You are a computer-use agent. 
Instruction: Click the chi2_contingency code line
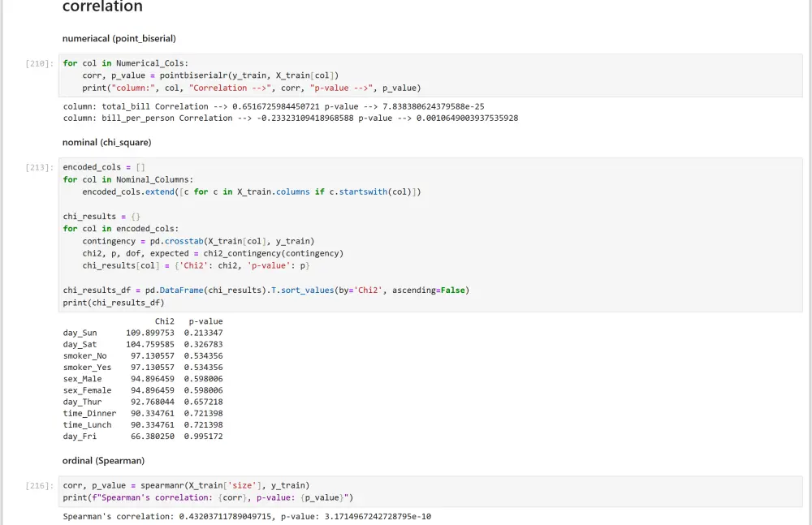pos(213,254)
